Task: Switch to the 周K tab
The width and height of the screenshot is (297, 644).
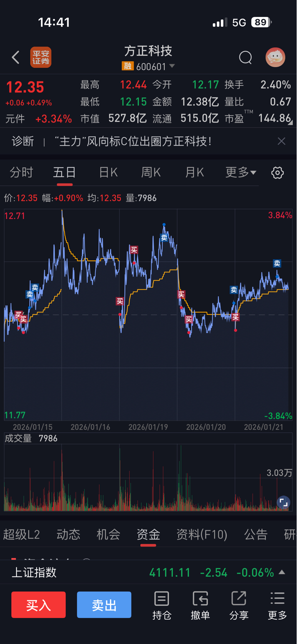Action: click(151, 172)
